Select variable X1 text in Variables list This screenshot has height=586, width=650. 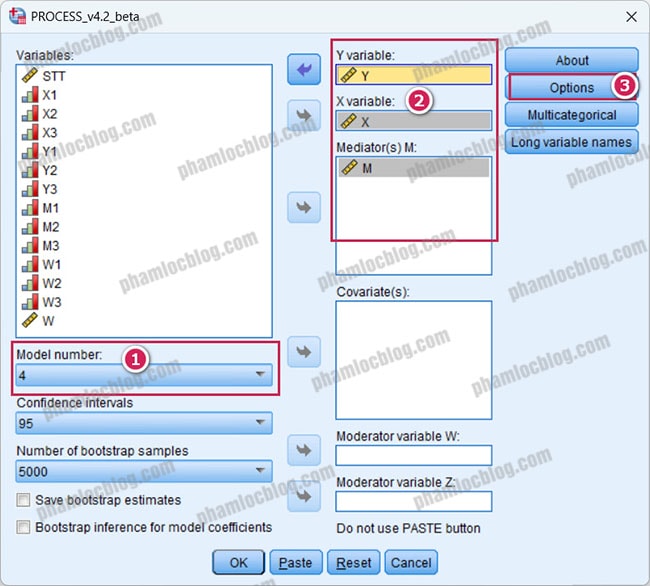[49, 95]
